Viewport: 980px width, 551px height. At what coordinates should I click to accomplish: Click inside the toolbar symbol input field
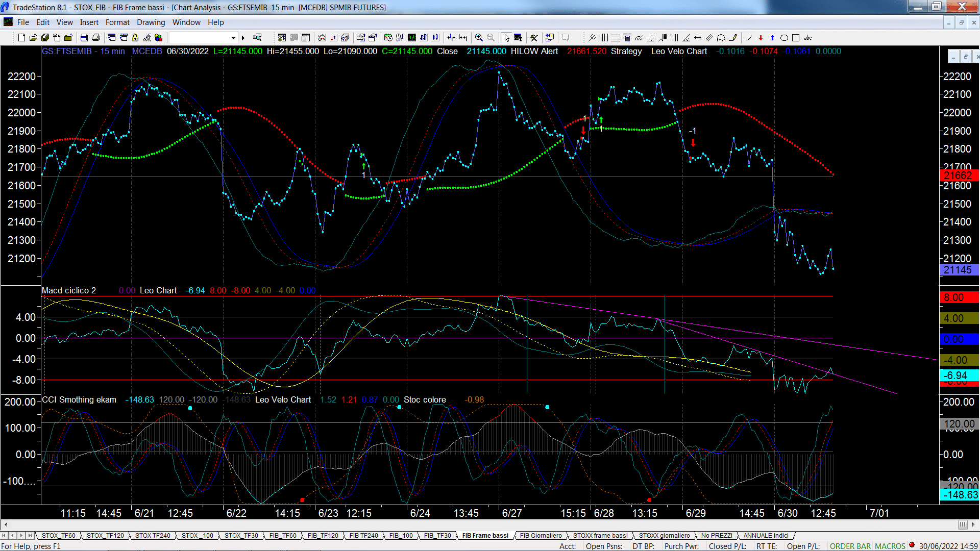200,38
